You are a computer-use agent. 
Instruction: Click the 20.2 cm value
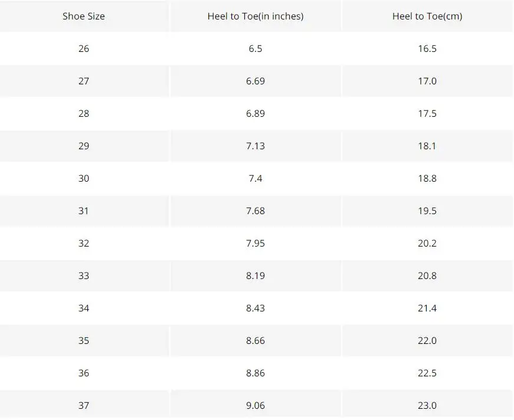coord(427,243)
